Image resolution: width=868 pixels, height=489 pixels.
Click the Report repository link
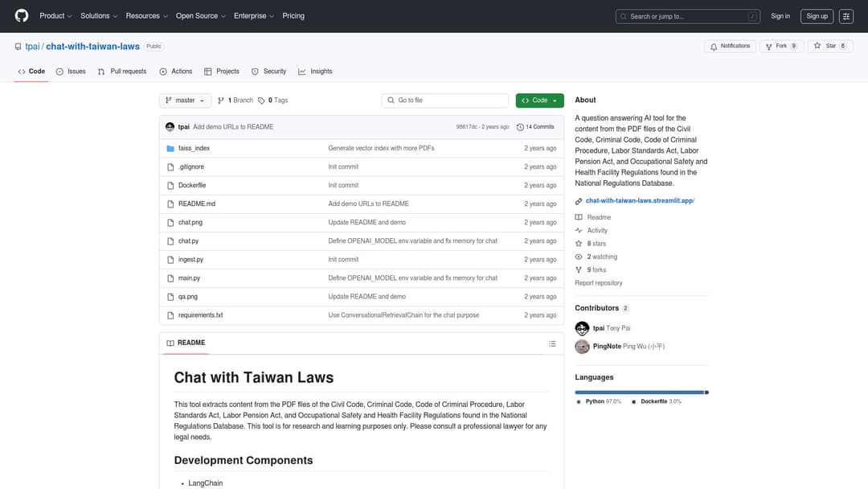(599, 283)
